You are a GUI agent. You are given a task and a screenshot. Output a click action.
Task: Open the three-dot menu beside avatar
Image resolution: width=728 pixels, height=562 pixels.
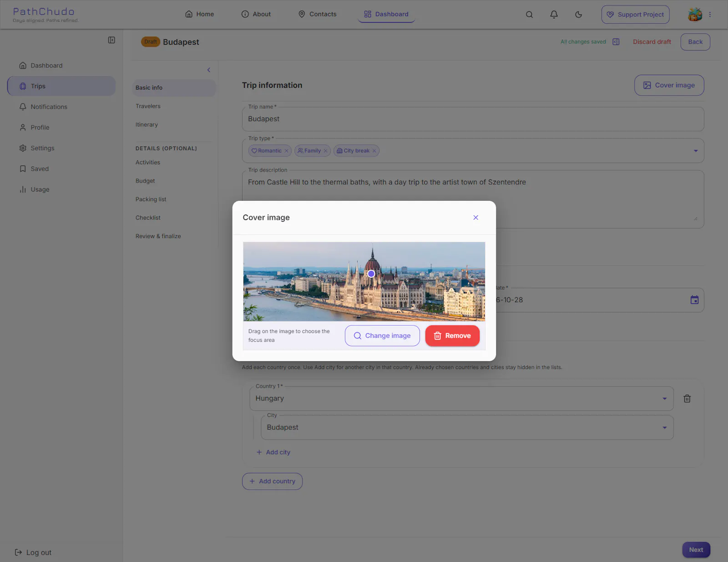click(710, 15)
